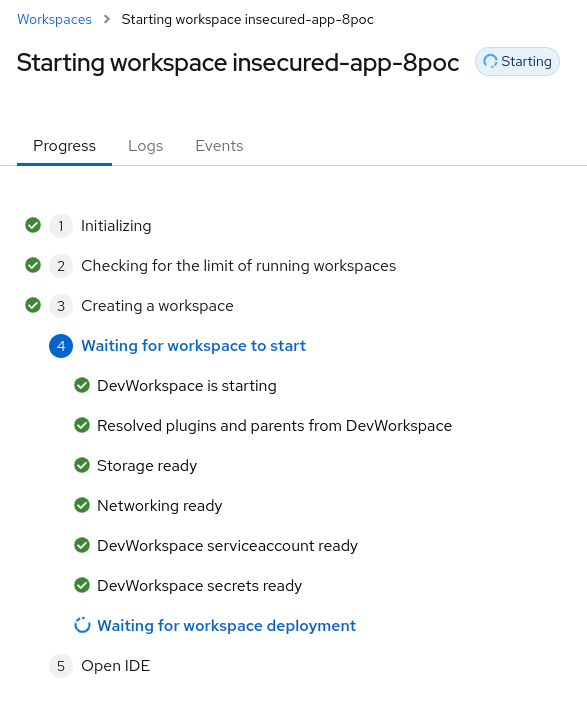Select 'Waiting for workspace to start' step
Screen dimensions: 587x707
[193, 346]
